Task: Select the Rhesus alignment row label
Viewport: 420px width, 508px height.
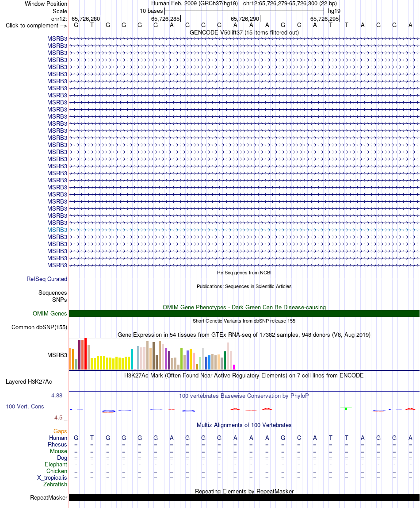Action: [57, 444]
